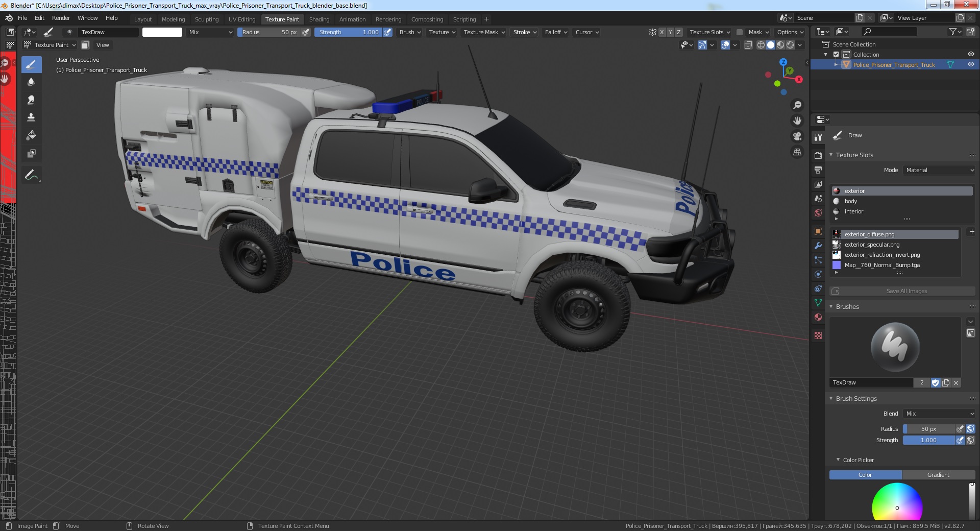
Task: Open the Texture Slots header dropdown
Action: (x=710, y=32)
